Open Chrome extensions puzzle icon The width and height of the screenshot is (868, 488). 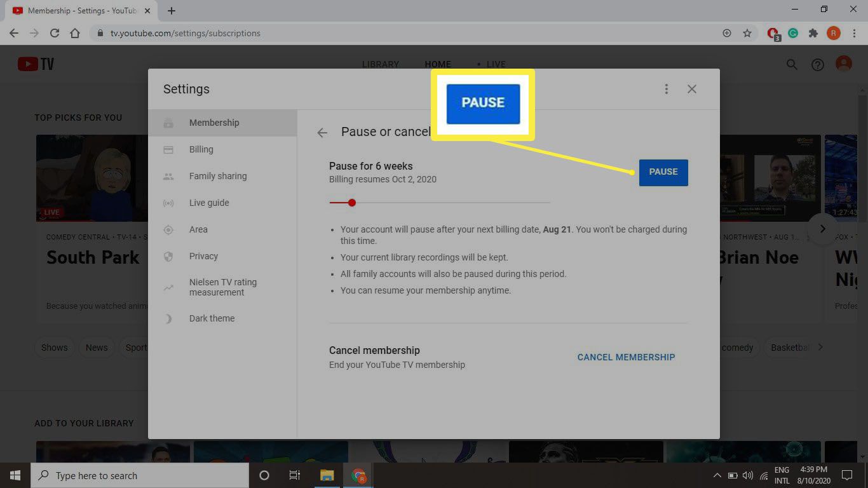pyautogui.click(x=813, y=33)
